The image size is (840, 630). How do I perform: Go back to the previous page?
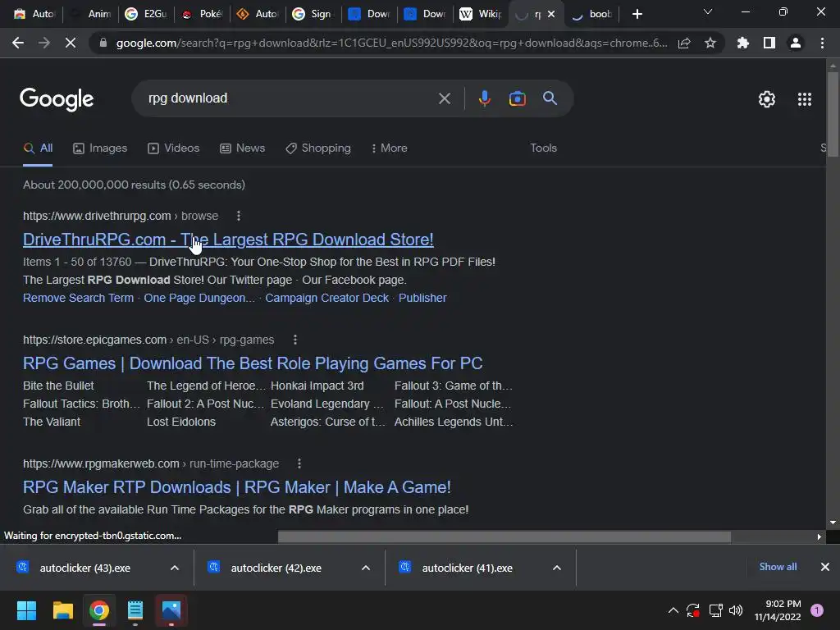pyautogui.click(x=18, y=43)
